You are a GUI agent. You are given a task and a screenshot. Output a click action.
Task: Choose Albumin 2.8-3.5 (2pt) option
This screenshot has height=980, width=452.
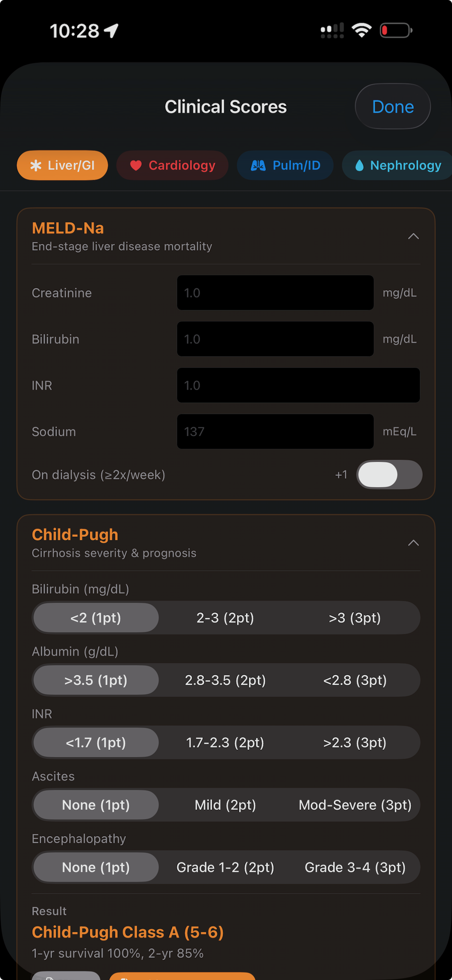[225, 680]
